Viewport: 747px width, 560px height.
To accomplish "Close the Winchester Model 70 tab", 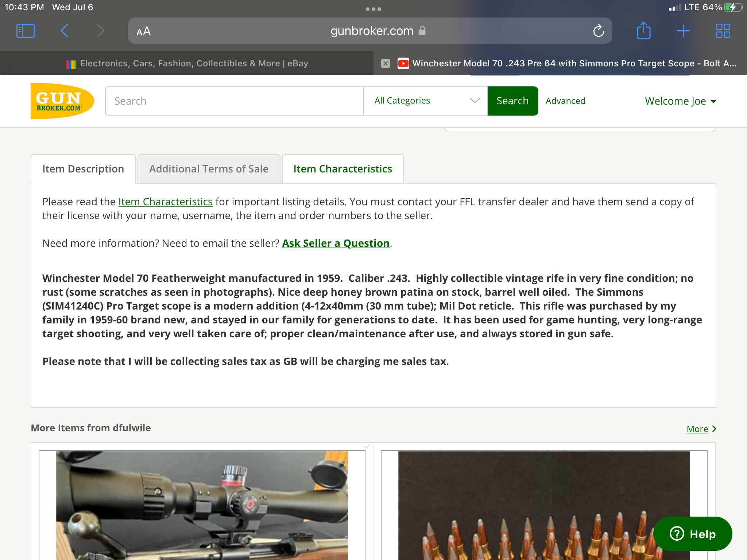I will (386, 63).
